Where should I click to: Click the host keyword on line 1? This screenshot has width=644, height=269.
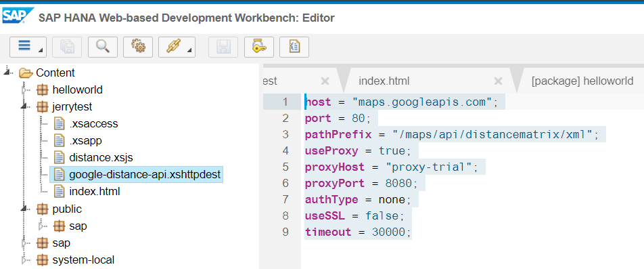pos(319,102)
